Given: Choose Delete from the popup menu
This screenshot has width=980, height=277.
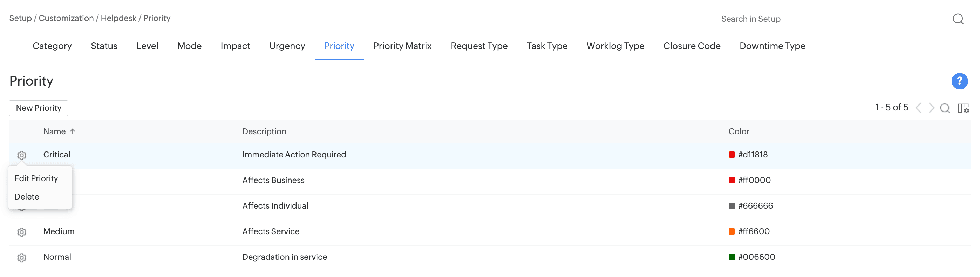Looking at the screenshot, I should [x=27, y=197].
